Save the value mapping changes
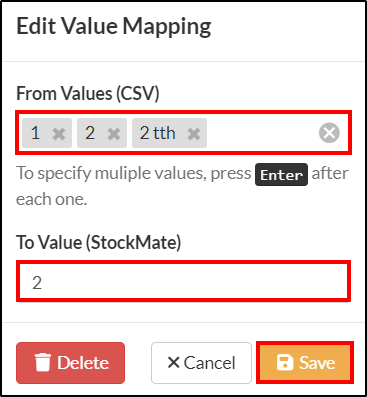The height and width of the screenshot is (397, 367). (305, 363)
